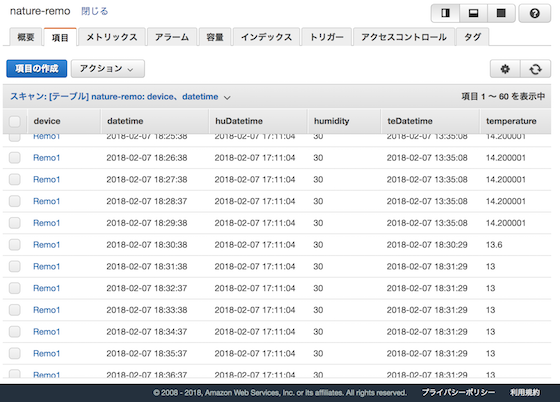Open the インデックス tab
This screenshot has height=402, width=560.
[x=266, y=37]
